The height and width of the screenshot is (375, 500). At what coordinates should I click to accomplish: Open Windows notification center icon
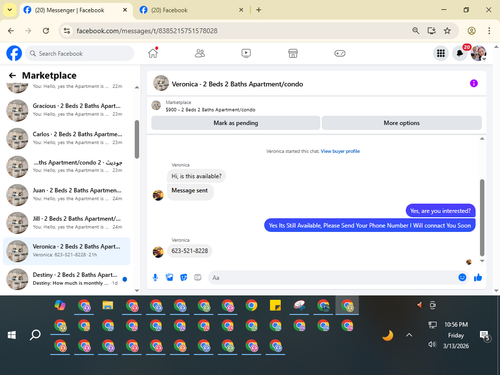[484, 335]
